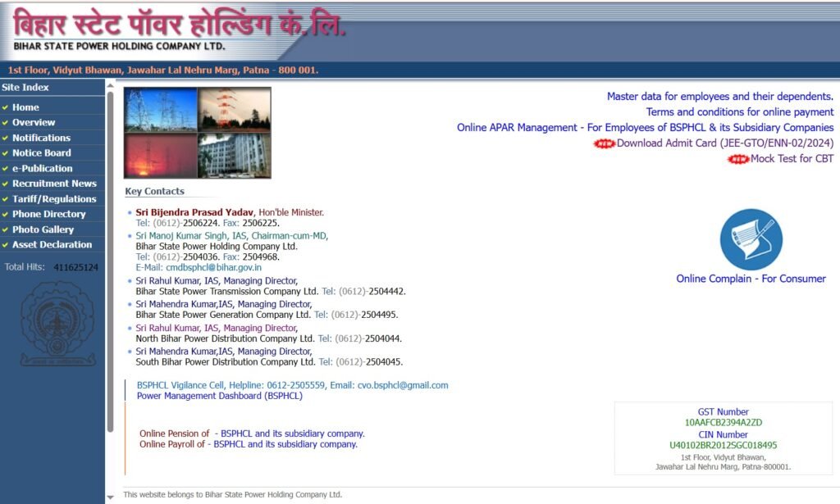840x504 pixels.
Task: Open Asset Declaration page
Action: [52, 244]
